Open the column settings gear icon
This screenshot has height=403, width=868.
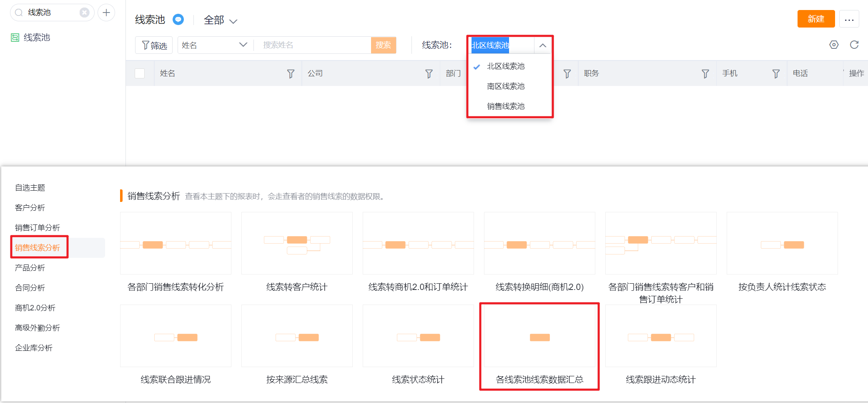(834, 45)
